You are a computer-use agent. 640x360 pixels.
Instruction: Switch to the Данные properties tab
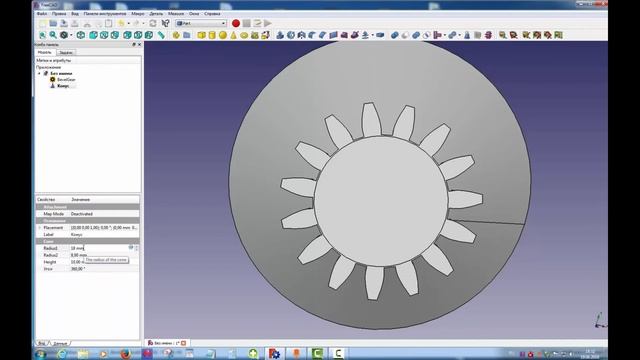pos(60,343)
